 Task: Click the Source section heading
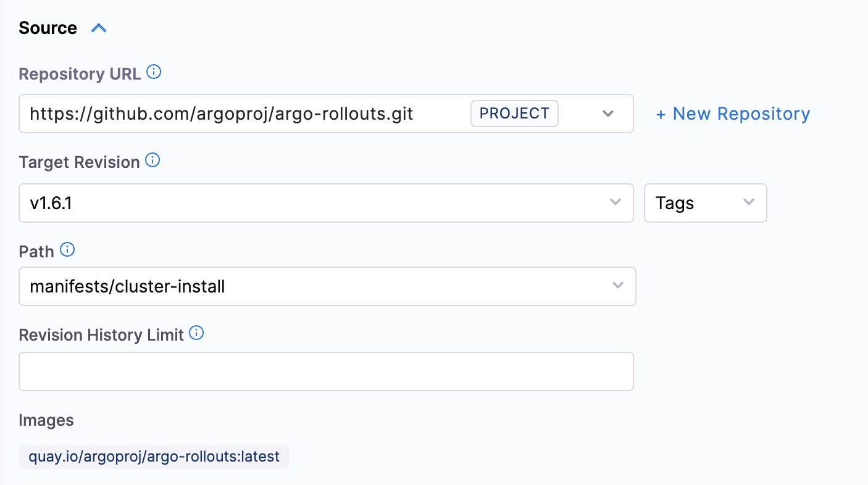tap(48, 28)
